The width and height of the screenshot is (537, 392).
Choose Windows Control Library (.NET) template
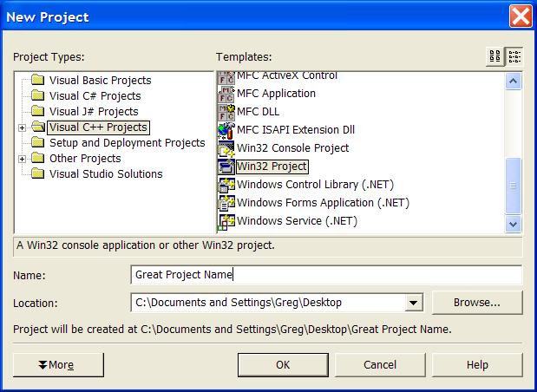coord(315,184)
